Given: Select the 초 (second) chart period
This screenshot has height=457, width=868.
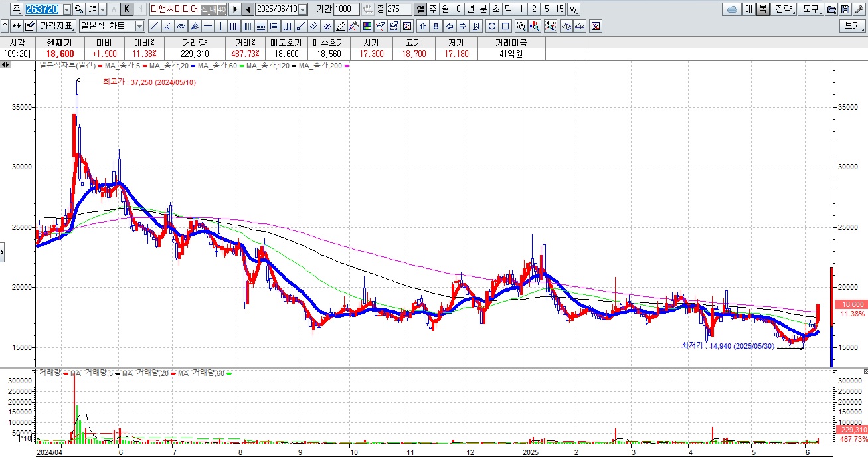Looking at the screenshot, I should [x=495, y=9].
